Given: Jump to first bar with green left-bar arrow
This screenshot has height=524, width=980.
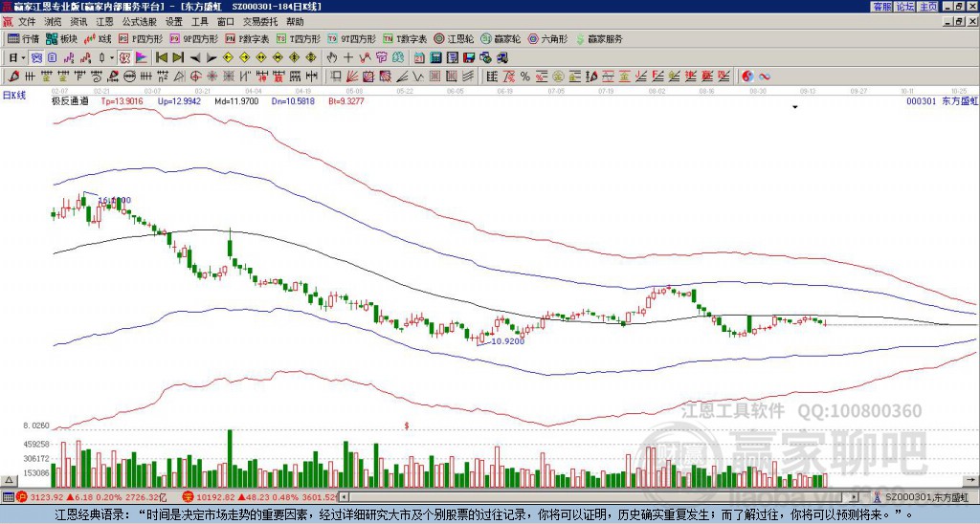Looking at the screenshot, I should click(x=161, y=58).
